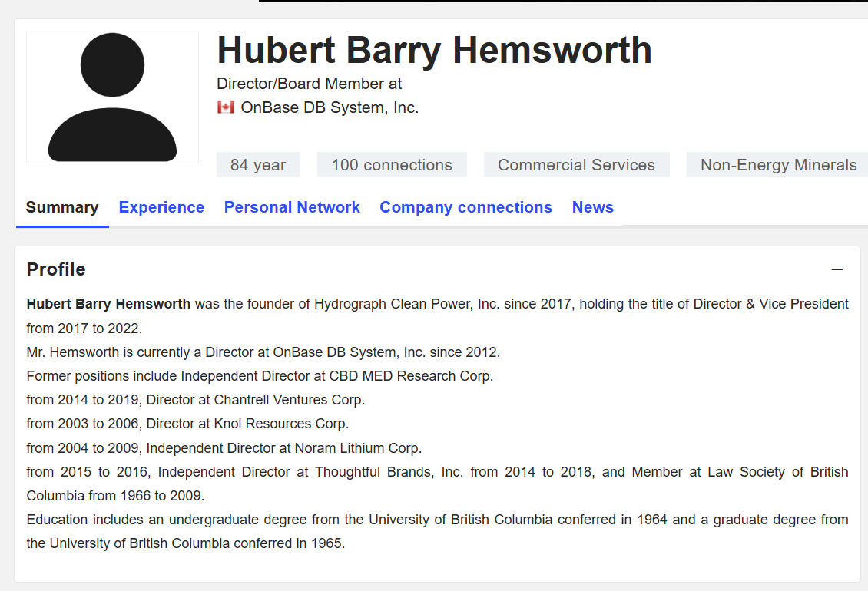This screenshot has width=868, height=591.
Task: Click the Knol Resources Corp. mention
Action: click(x=281, y=424)
